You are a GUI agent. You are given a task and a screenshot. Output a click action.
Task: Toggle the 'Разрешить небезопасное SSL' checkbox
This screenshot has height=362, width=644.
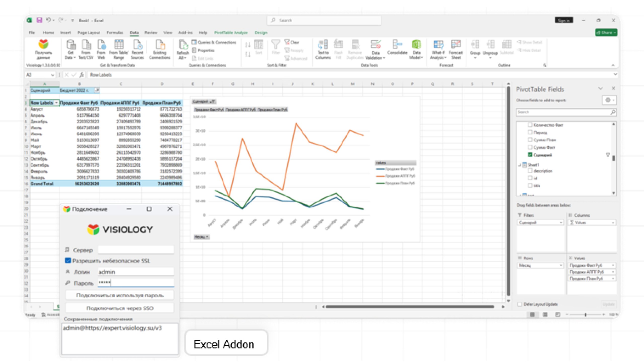(x=68, y=260)
